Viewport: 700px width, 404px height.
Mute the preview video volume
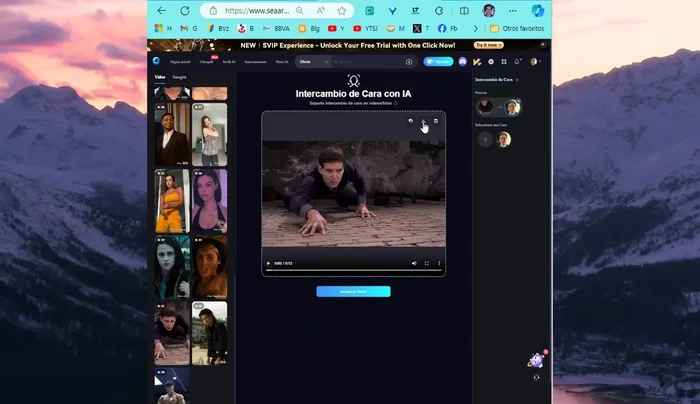pos(414,263)
